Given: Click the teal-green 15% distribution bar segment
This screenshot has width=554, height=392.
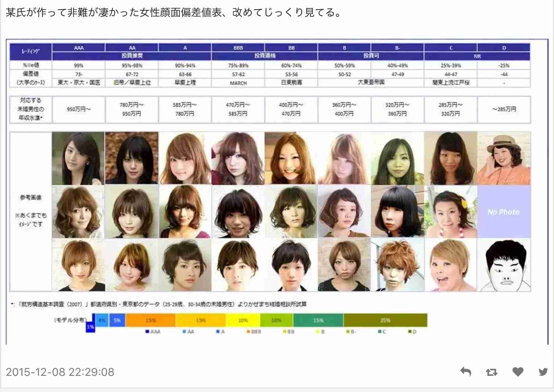Looking at the screenshot, I should coord(319,320).
